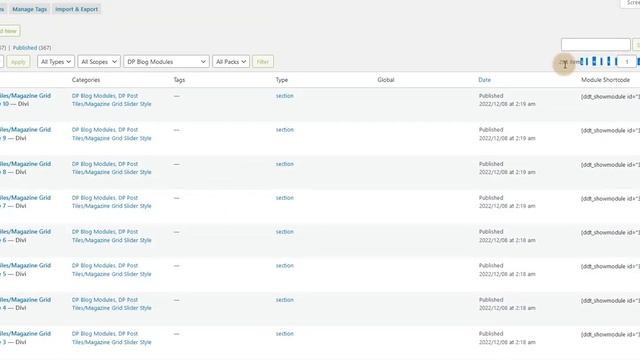Open the Magazine Grid 10 — Divi item
Screen dimensions: 640x360
(x=24, y=100)
